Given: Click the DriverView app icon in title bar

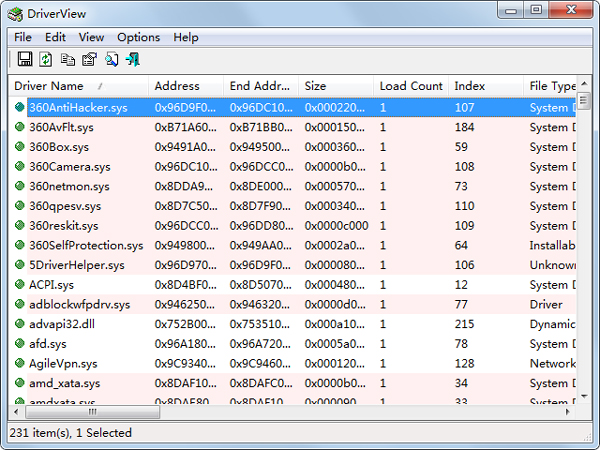Looking at the screenshot, I should pos(15,14).
